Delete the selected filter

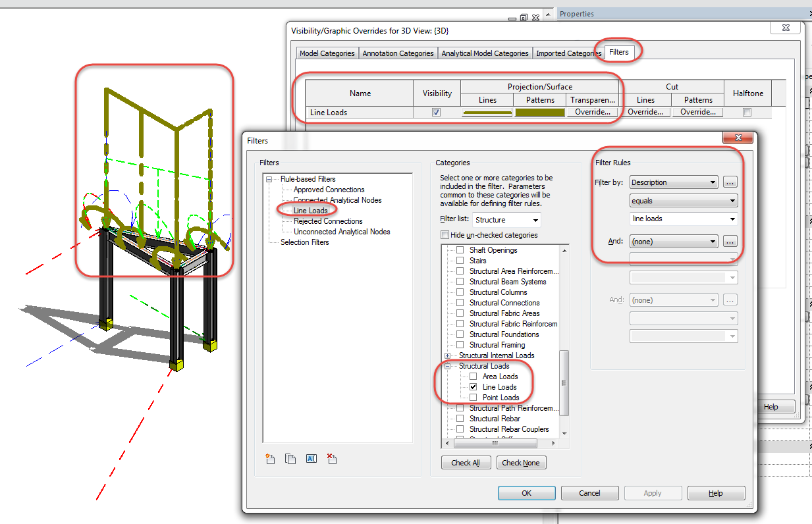coord(332,459)
